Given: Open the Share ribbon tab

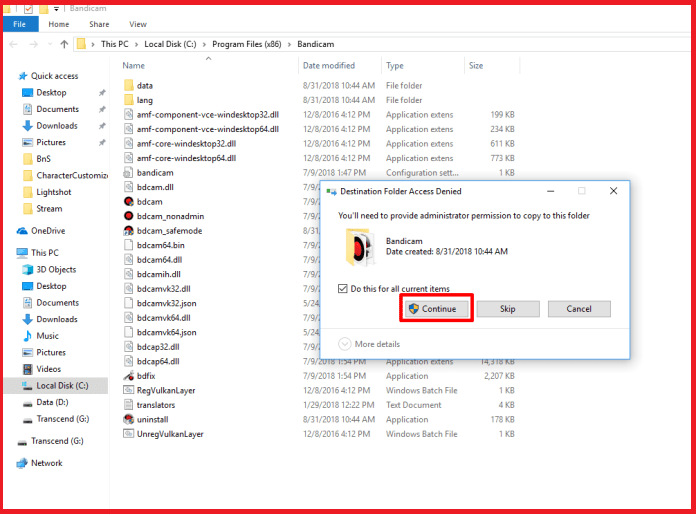Looking at the screenshot, I should point(99,24).
